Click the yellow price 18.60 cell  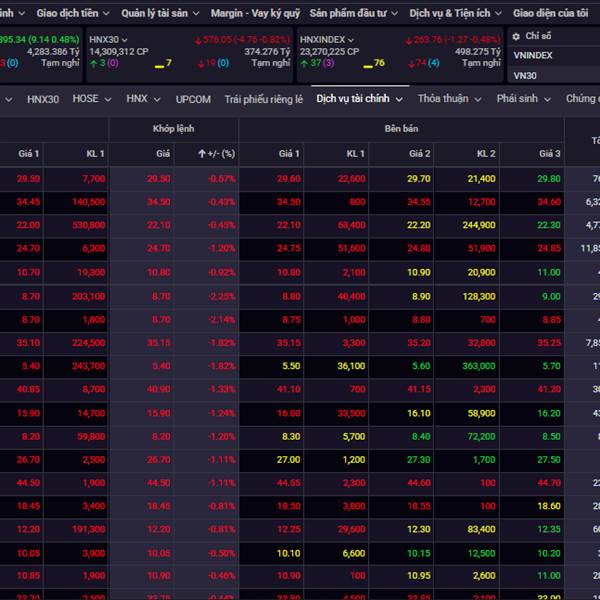pyautogui.click(x=549, y=506)
